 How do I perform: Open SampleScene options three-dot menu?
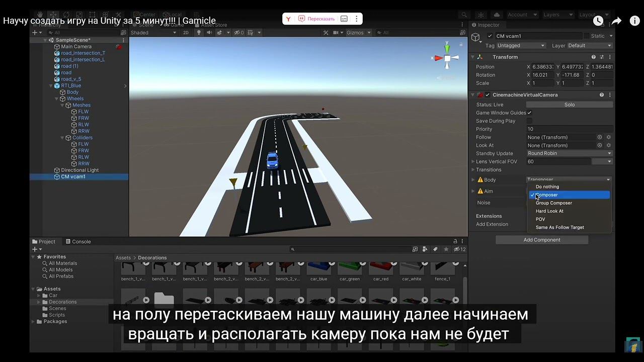point(124,40)
